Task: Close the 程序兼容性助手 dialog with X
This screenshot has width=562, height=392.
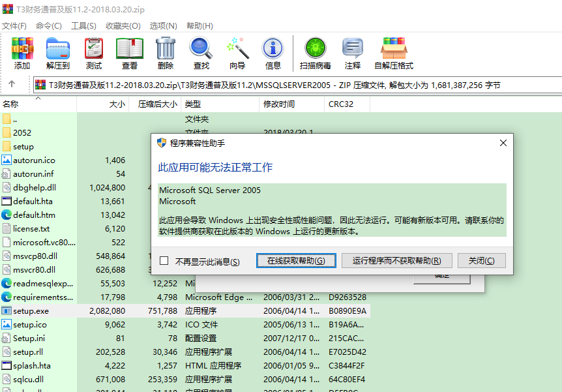Action: (503, 143)
